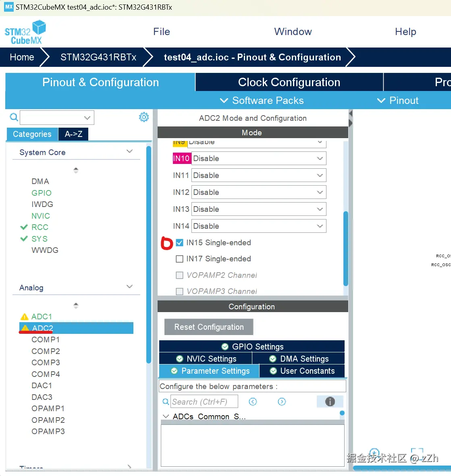Screen dimensions: 451x476
Task: Uncheck IN15 Single-ended checkbox
Action: pos(180,242)
